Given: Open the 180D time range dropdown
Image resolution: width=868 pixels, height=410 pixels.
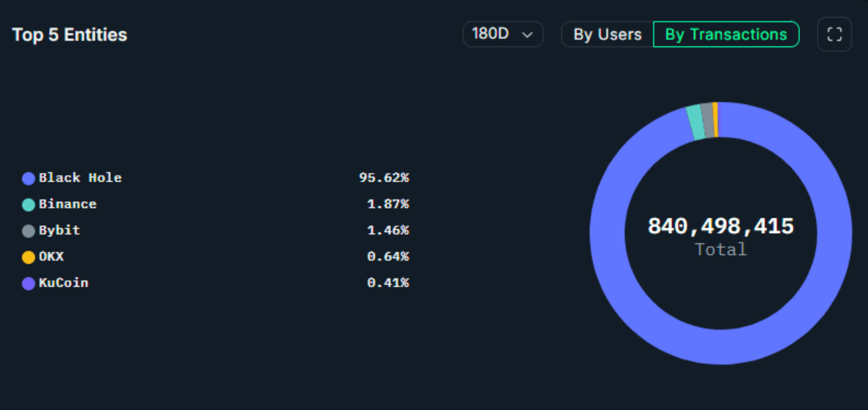Looking at the screenshot, I should point(502,34).
